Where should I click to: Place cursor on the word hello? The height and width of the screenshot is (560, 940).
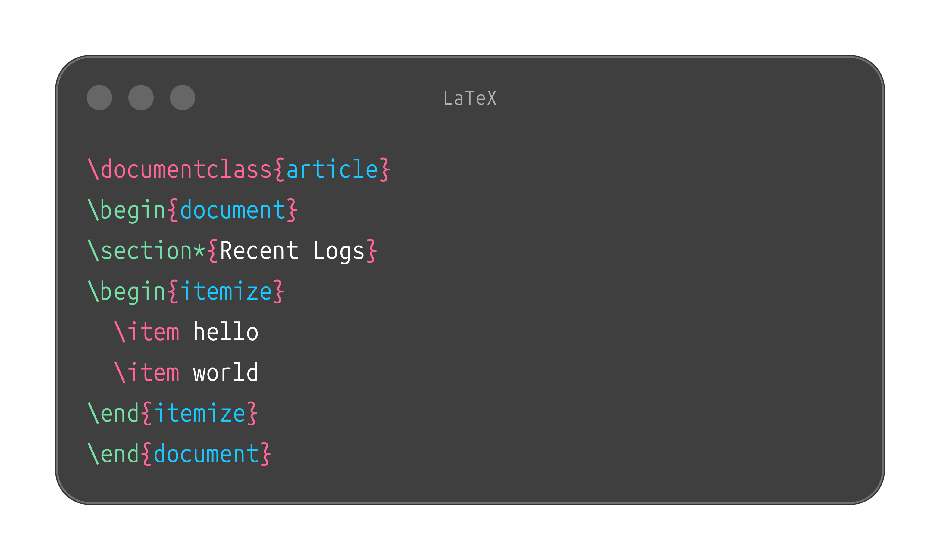pyautogui.click(x=226, y=332)
